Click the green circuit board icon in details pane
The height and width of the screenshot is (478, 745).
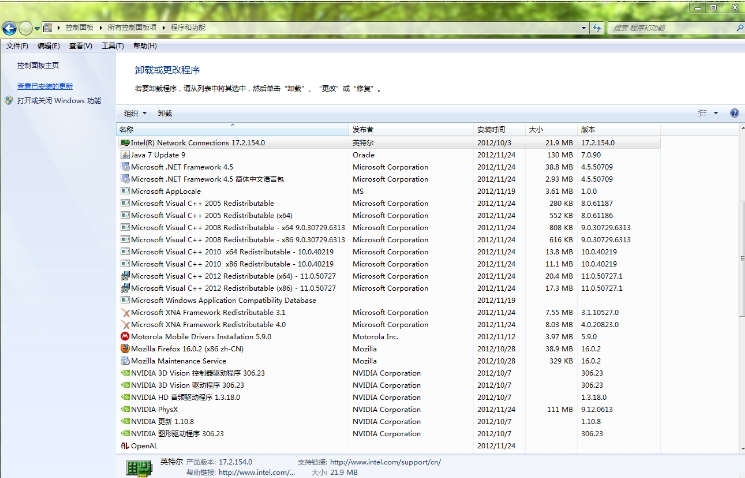click(139, 468)
